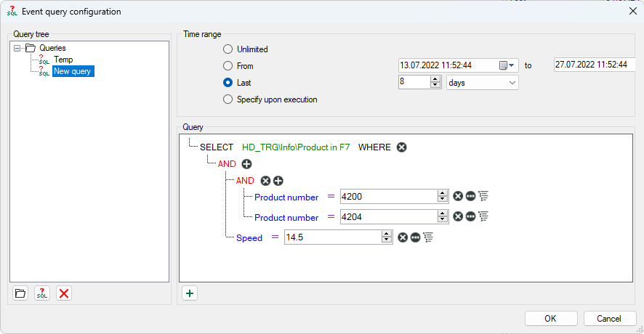This screenshot has width=644, height=334.
Task: Select New query in the tree
Action: coord(73,71)
